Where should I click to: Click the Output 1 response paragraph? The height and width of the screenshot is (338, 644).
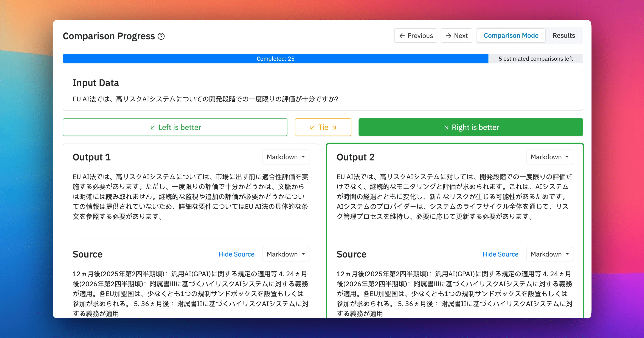coord(191,197)
